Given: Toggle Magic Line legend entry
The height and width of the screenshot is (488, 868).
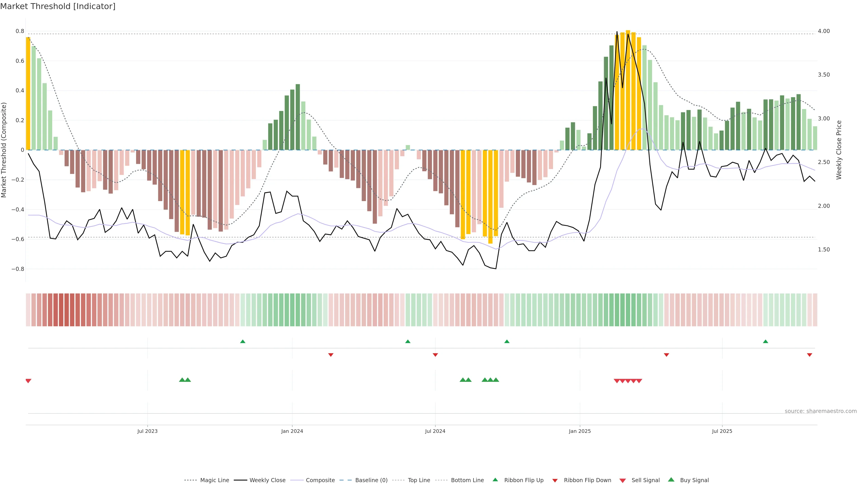Looking at the screenshot, I should point(214,480).
